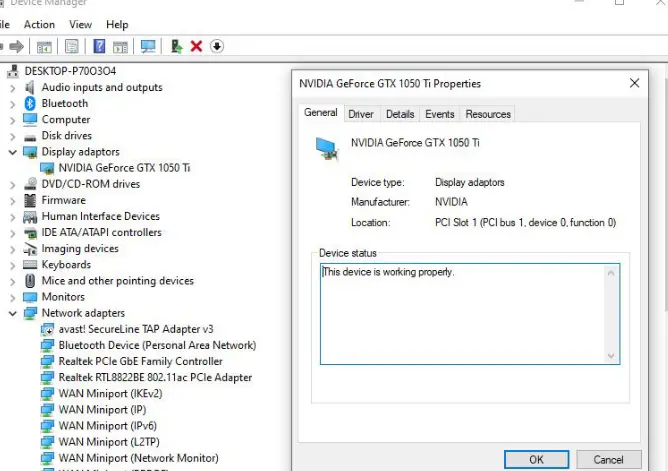Click the Audio inputs and outputs speaker icon
The width and height of the screenshot is (668, 471).
coord(30,87)
